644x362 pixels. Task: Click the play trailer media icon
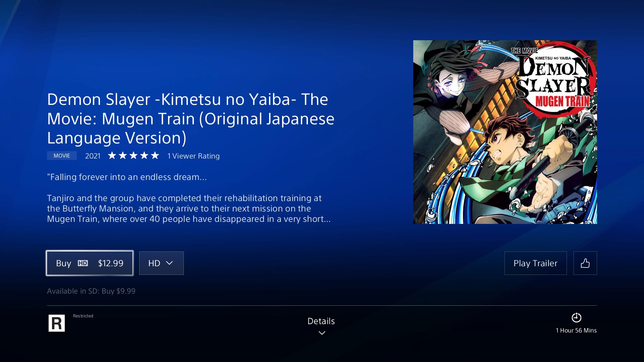(535, 262)
